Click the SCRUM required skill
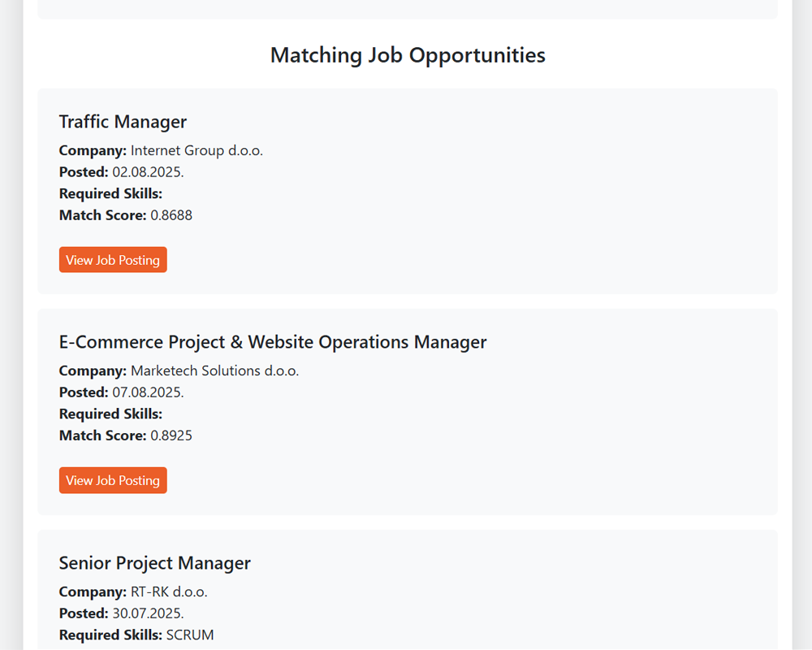 [x=190, y=635]
